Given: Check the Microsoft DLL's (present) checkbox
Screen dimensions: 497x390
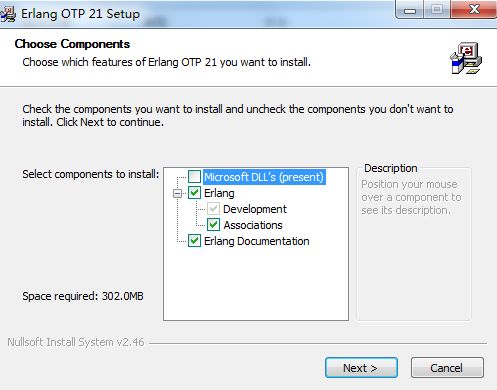Looking at the screenshot, I should point(194,177).
